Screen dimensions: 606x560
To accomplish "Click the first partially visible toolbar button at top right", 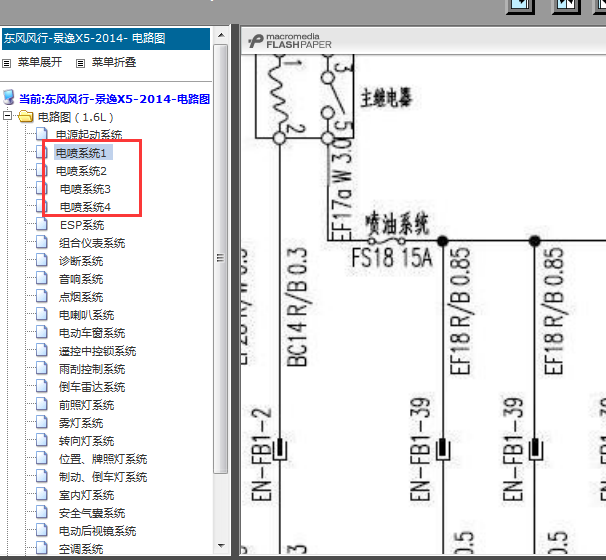I will point(520,6).
